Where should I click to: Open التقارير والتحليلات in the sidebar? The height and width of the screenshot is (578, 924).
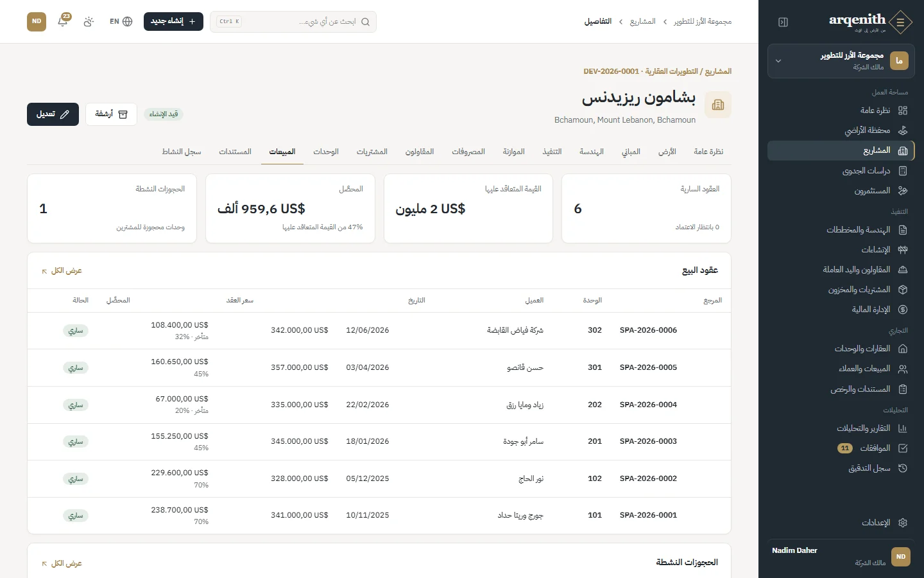[x=841, y=428]
